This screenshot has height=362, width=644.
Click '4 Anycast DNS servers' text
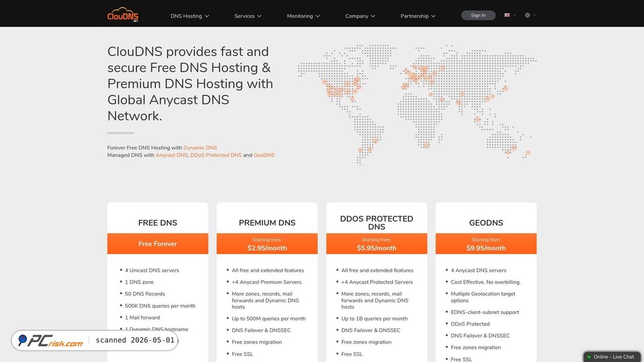(x=478, y=270)
